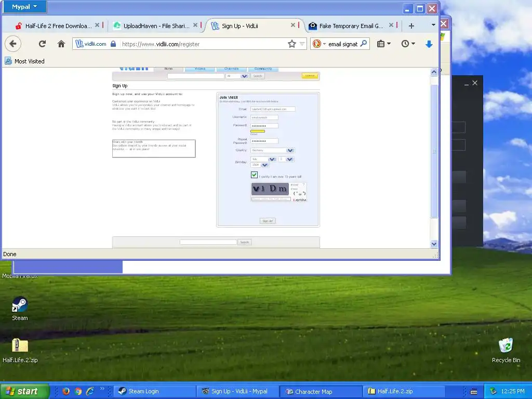Open the list all tabs dropdown arrow
The image size is (532, 399).
[433, 25]
